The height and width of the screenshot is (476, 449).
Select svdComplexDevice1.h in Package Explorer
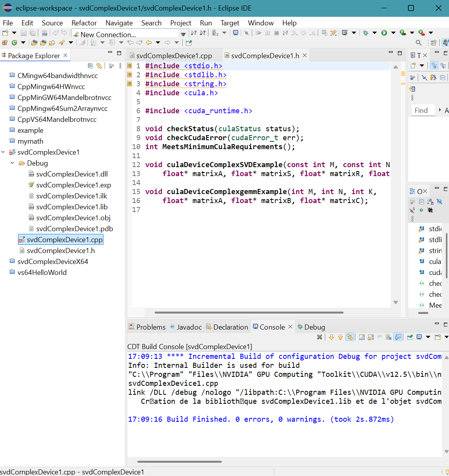pyautogui.click(x=61, y=251)
